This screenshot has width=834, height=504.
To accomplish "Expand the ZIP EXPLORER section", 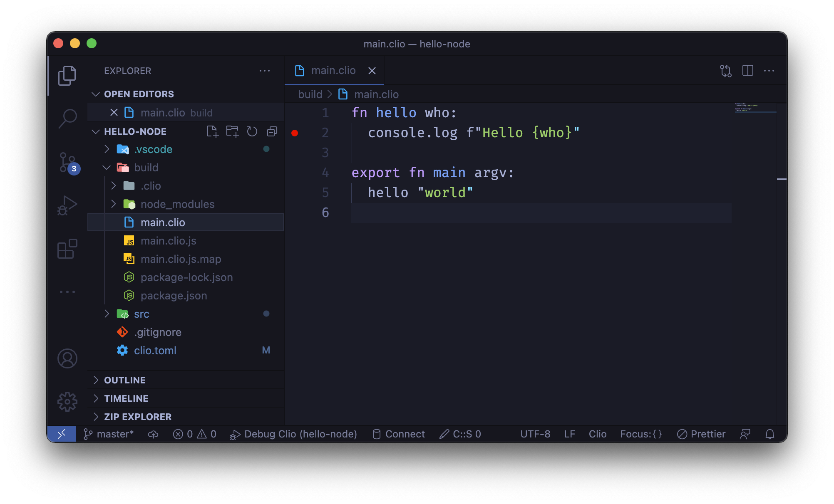I will point(186,417).
